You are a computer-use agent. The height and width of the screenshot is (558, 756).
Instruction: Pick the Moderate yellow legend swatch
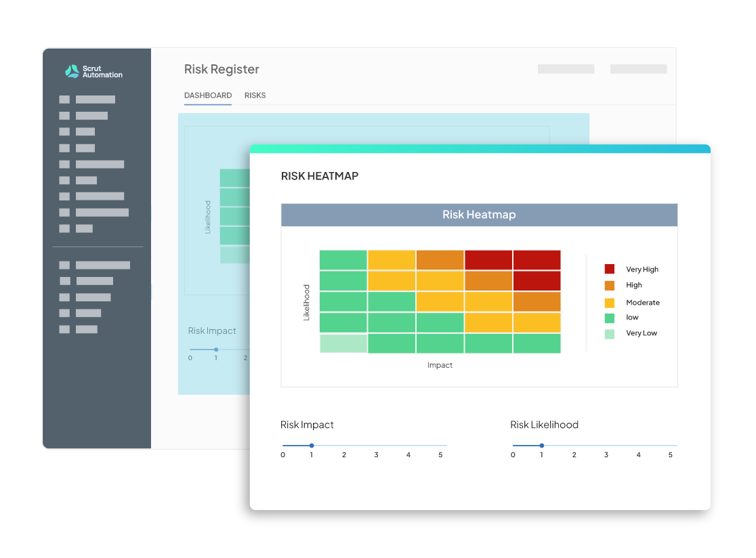tap(610, 303)
